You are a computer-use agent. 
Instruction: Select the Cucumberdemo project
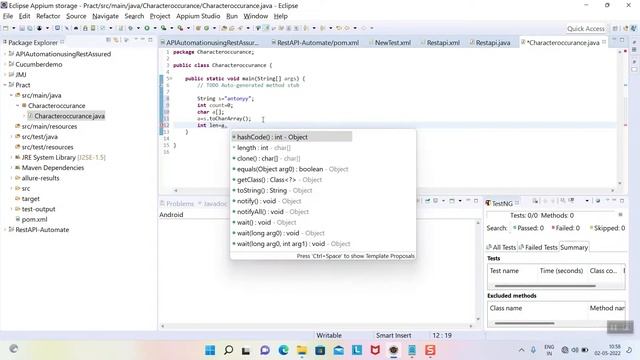(38, 64)
